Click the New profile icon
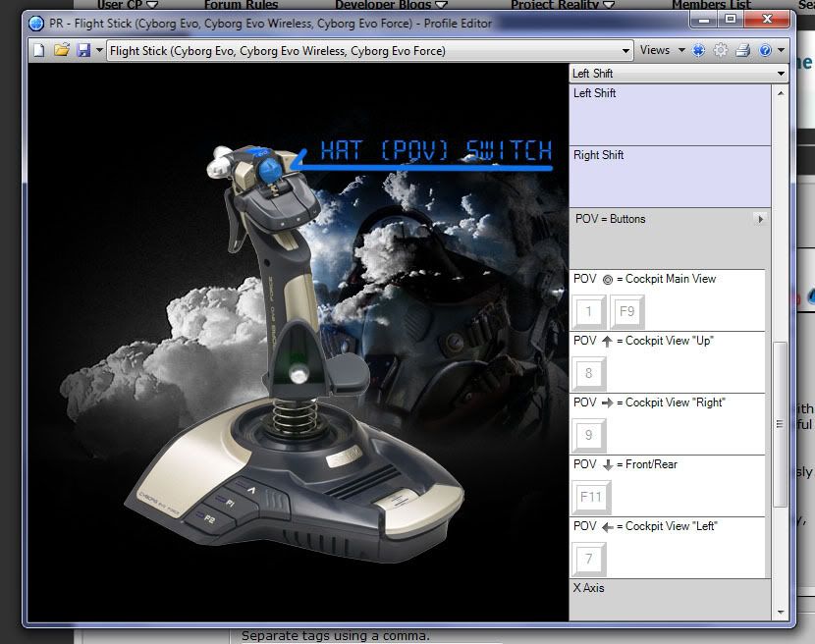The width and height of the screenshot is (815, 644). [39, 50]
